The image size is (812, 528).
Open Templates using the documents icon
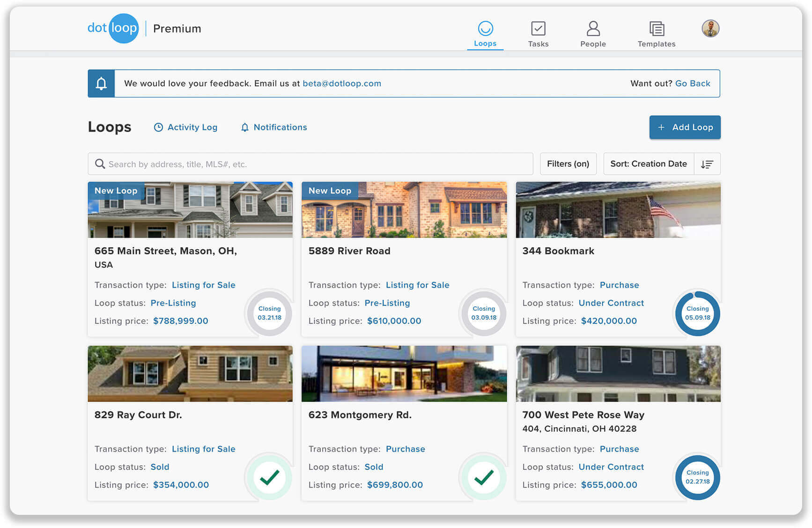pos(657,28)
